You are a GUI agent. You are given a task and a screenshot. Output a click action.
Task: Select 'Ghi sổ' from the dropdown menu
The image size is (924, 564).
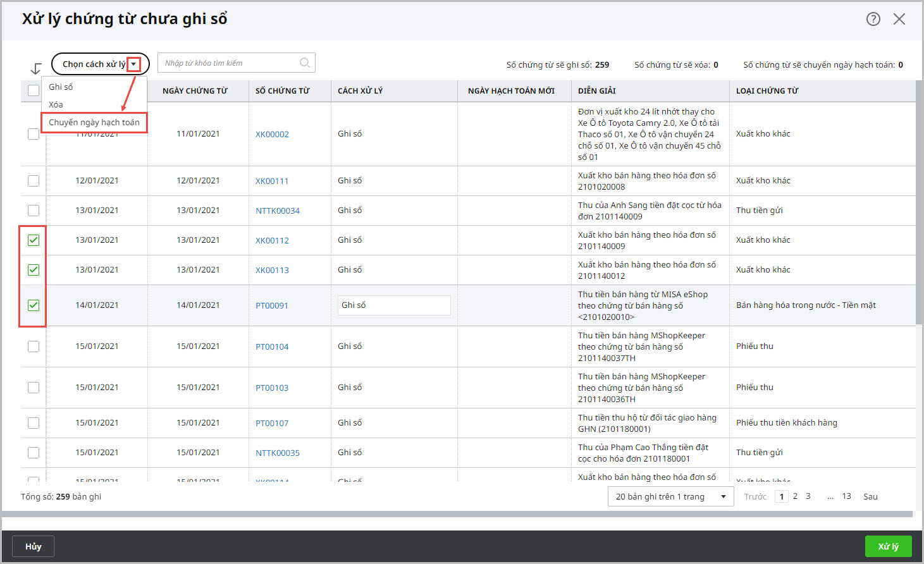click(x=61, y=87)
